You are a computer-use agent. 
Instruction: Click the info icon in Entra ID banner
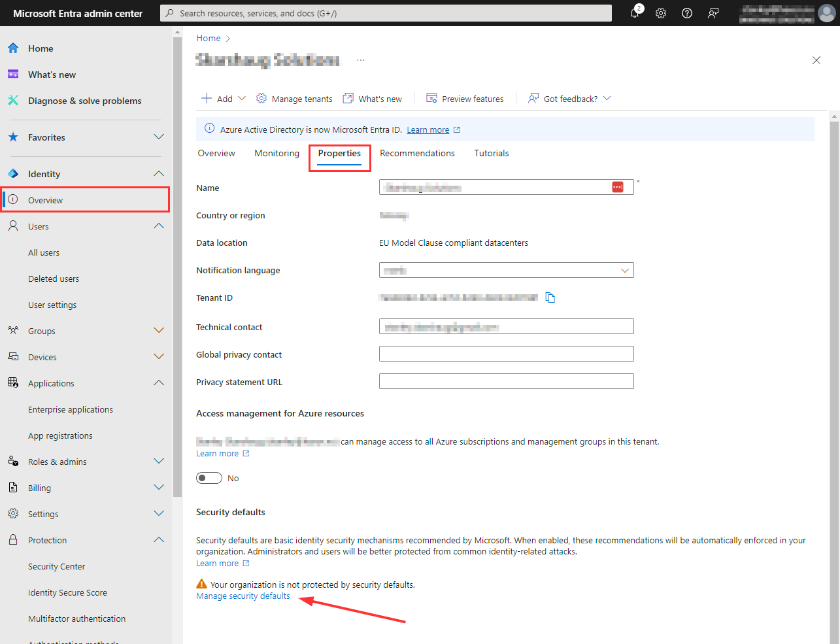(x=209, y=129)
